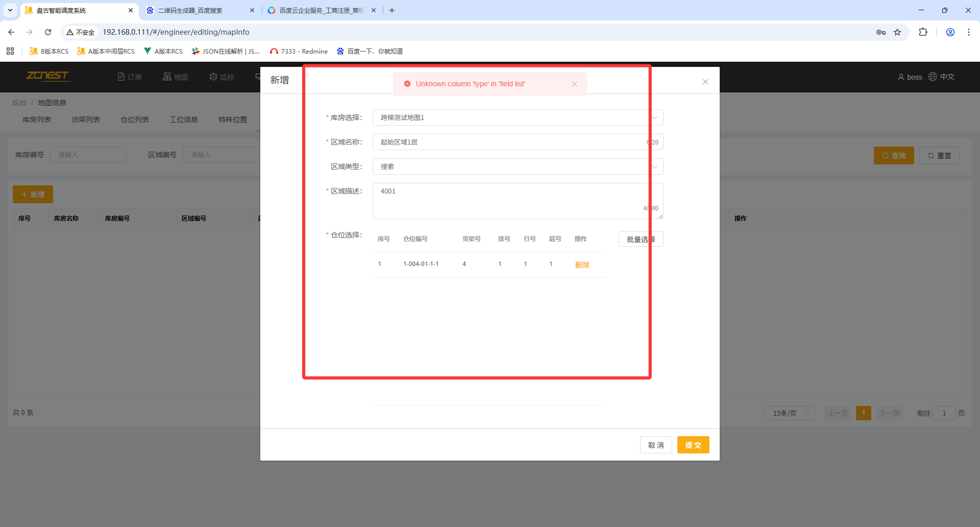Click the language globe icon
980x527 pixels.
[933, 77]
